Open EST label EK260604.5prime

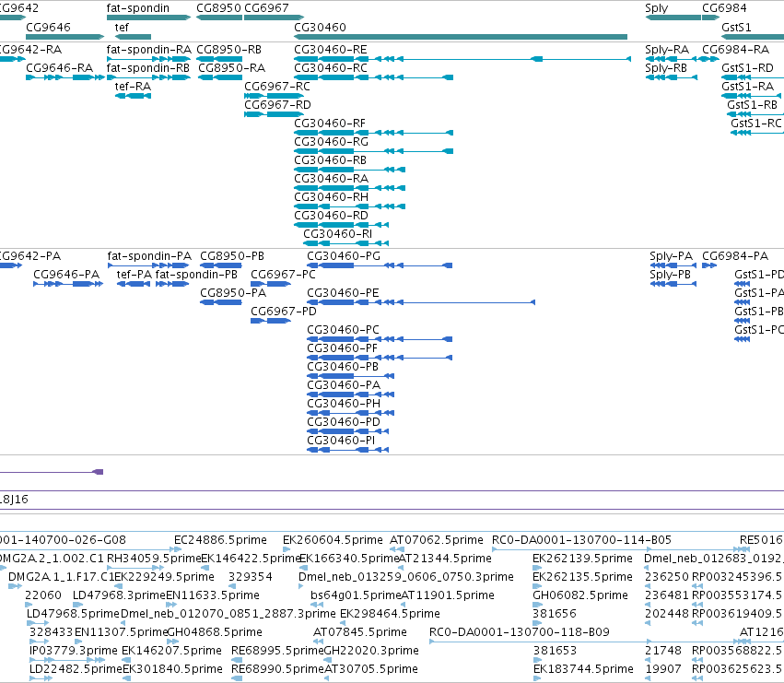[333, 540]
